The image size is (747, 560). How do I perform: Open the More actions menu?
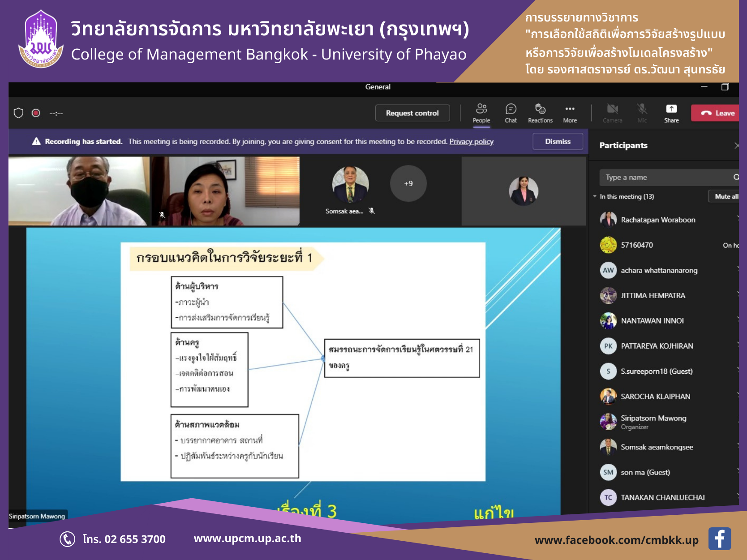click(570, 113)
